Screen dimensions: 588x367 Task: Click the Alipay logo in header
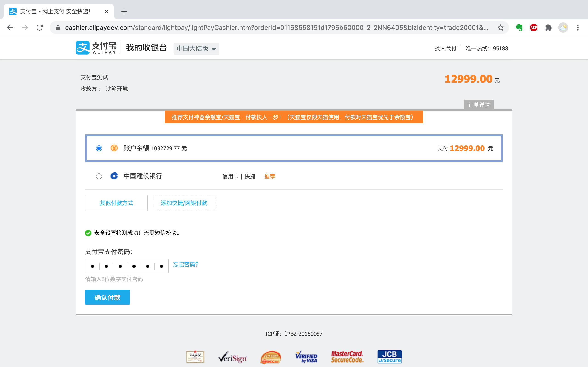(x=96, y=48)
